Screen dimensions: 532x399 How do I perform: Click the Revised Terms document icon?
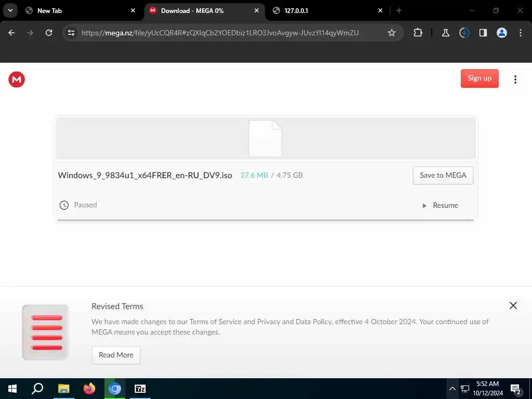tap(46, 332)
